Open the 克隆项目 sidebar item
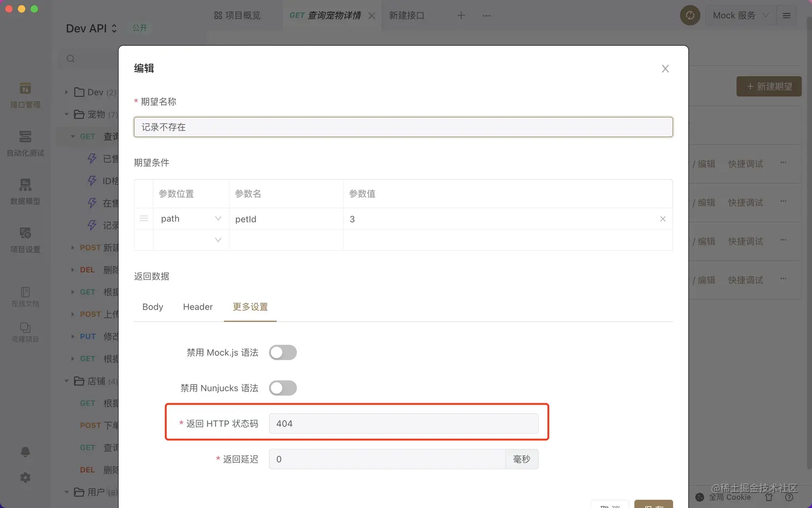 click(x=25, y=332)
